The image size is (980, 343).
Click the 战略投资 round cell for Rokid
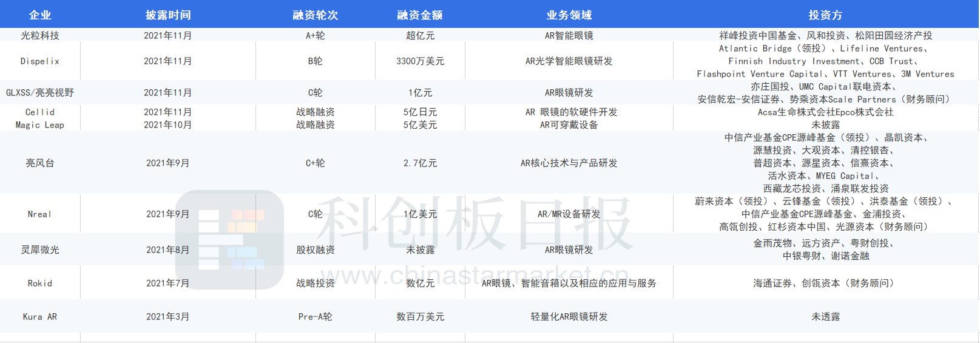[x=316, y=284]
